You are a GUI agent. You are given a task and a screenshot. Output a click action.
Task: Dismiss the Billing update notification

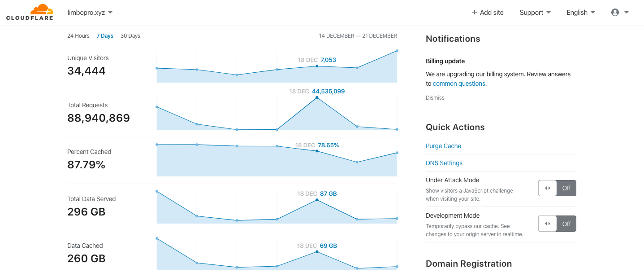pyautogui.click(x=435, y=97)
